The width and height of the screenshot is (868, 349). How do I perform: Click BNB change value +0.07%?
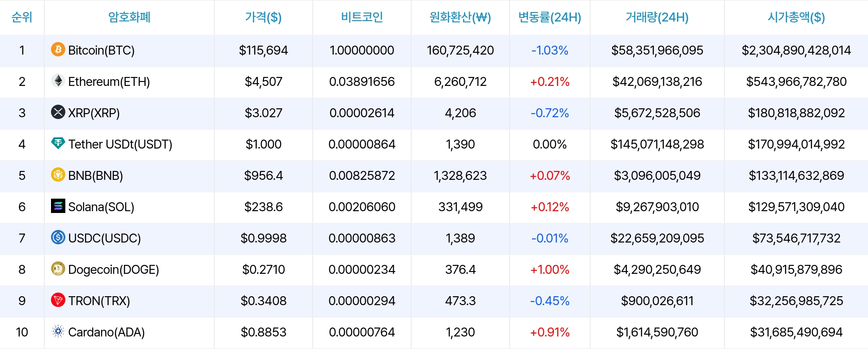[550, 175]
